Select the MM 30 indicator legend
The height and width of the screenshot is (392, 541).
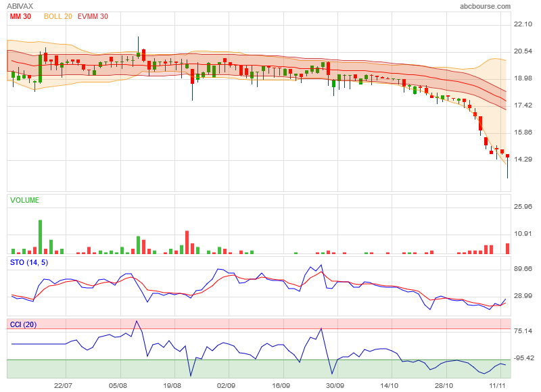(20, 16)
